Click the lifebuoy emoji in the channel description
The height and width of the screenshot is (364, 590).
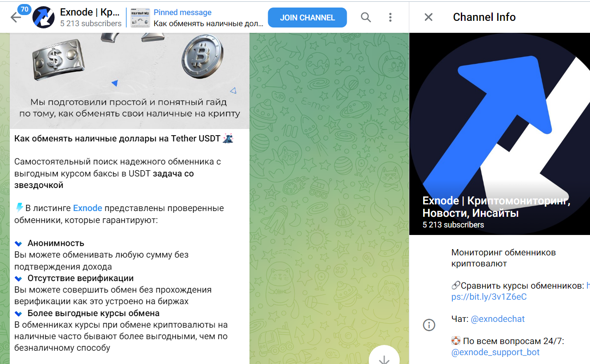coord(456,341)
